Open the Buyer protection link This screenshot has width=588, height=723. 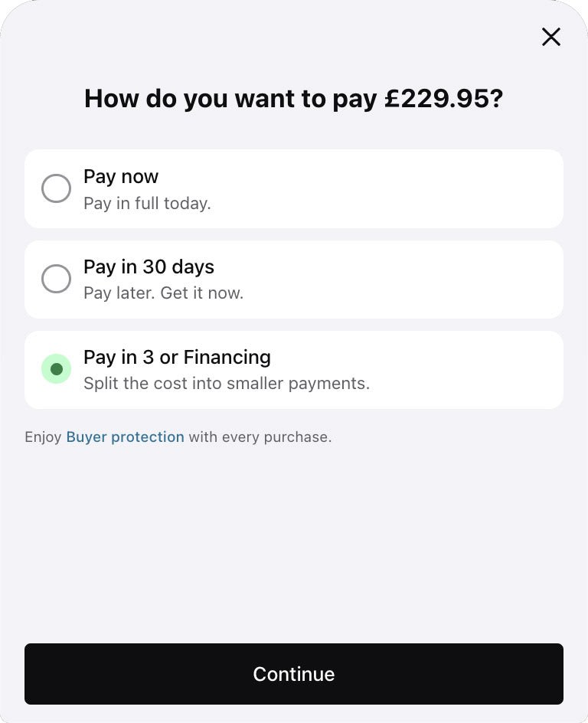125,437
